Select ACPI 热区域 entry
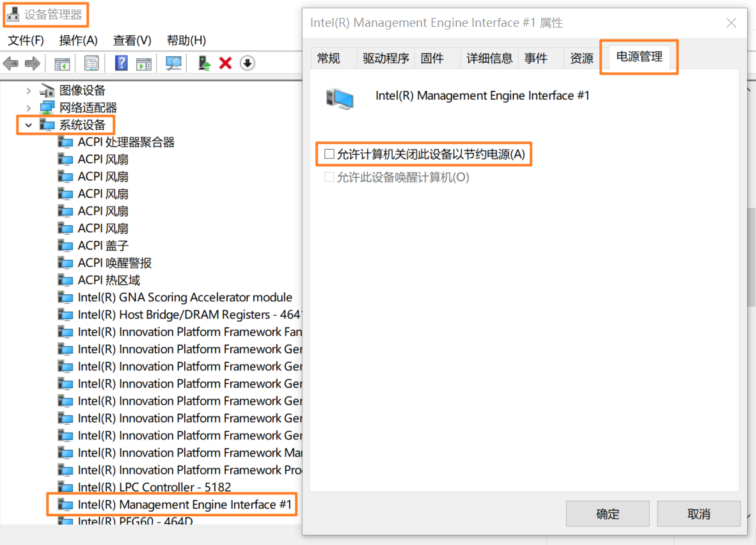756x545 pixels. [x=109, y=280]
